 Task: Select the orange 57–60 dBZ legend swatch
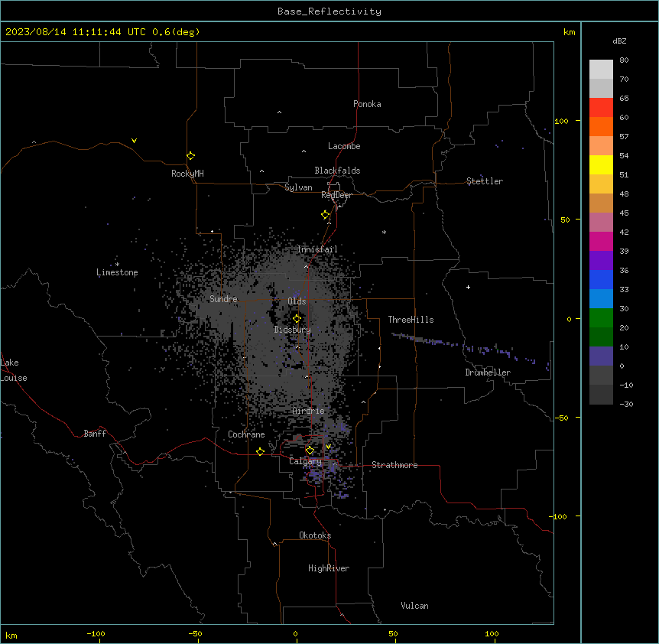point(601,126)
